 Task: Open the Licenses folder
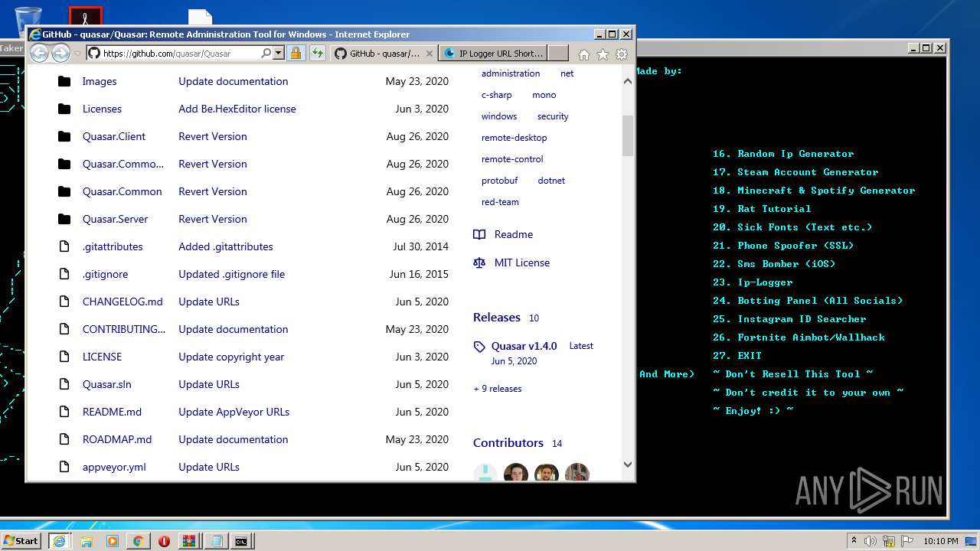[x=102, y=109]
